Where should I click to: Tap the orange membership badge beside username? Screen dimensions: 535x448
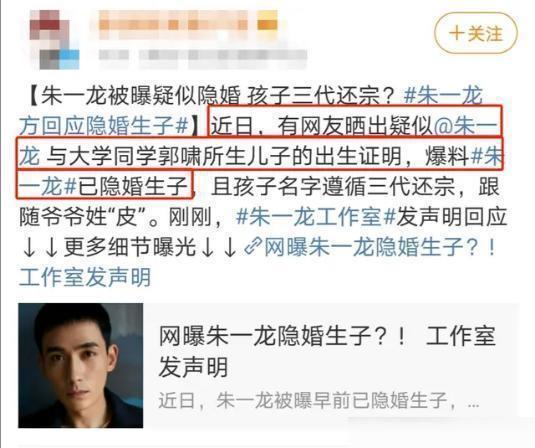tap(267, 23)
